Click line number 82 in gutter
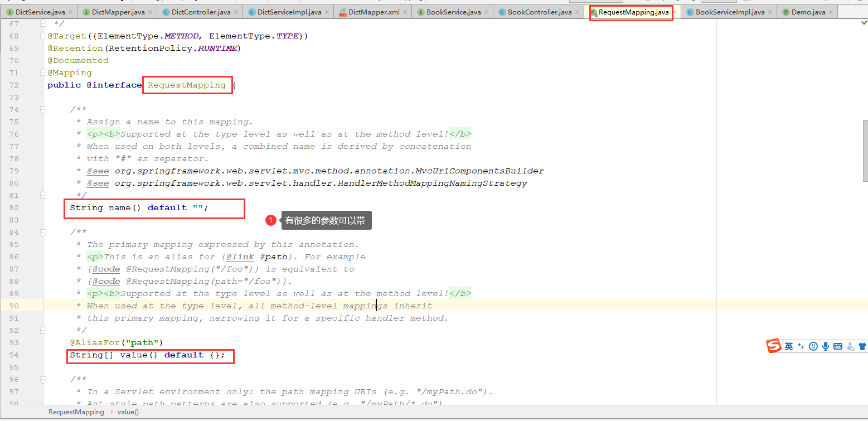This screenshot has width=868, height=421. [14, 207]
